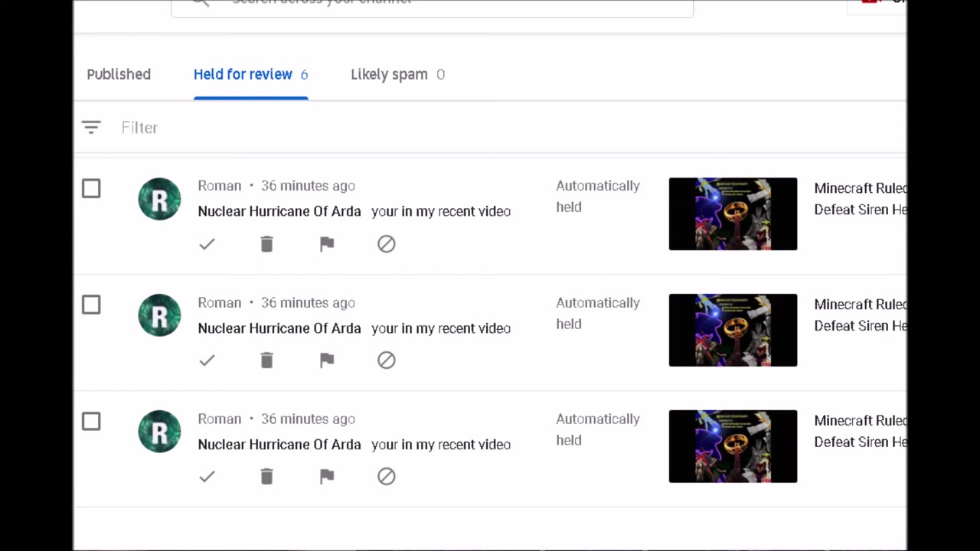Delete the first held comment via trash icon
The height and width of the screenshot is (551, 980).
pos(266,244)
